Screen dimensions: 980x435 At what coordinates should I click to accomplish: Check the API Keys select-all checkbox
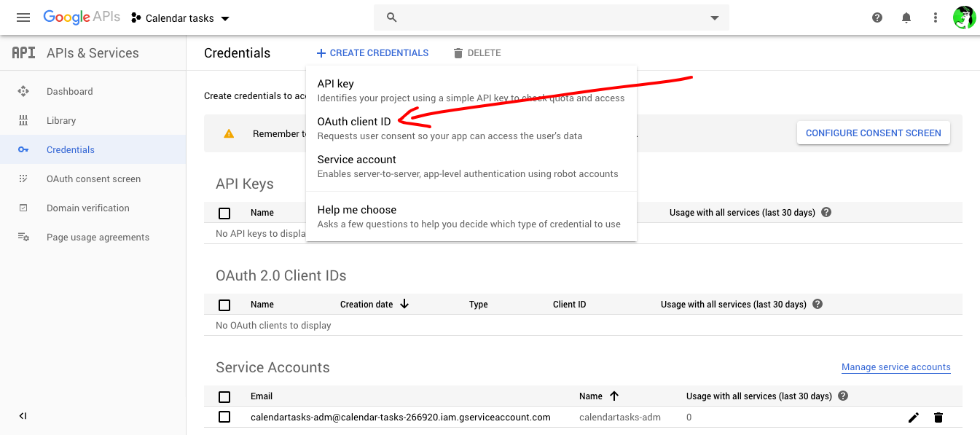224,213
